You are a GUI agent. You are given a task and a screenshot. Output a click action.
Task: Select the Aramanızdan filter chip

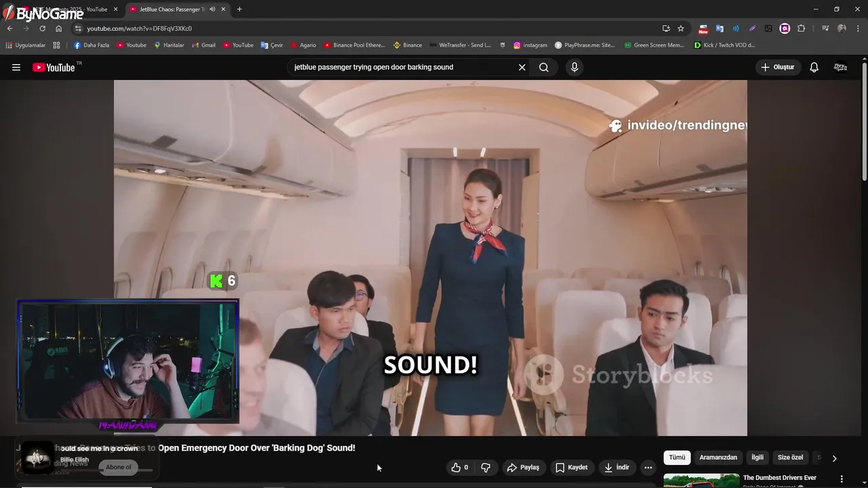click(718, 457)
